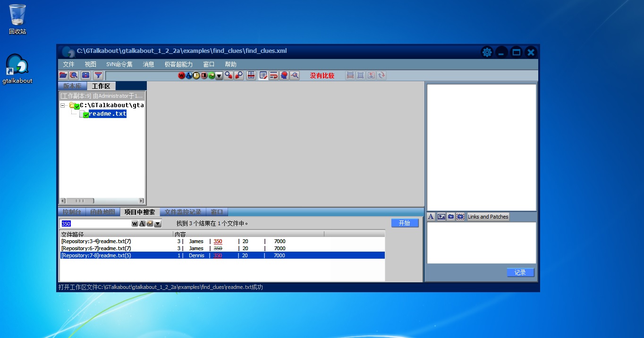This screenshot has width=644, height=338.
Task: Click the red head silhouette toolbar icon
Action: 284,75
